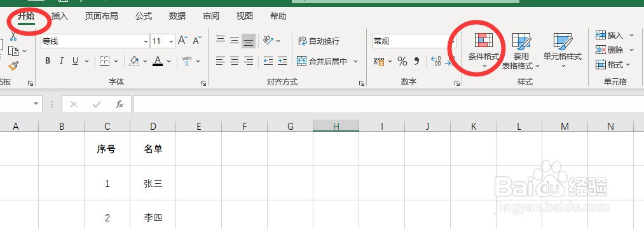Expand fill color dropdown arrow
644x229 pixels.
coord(146,61)
